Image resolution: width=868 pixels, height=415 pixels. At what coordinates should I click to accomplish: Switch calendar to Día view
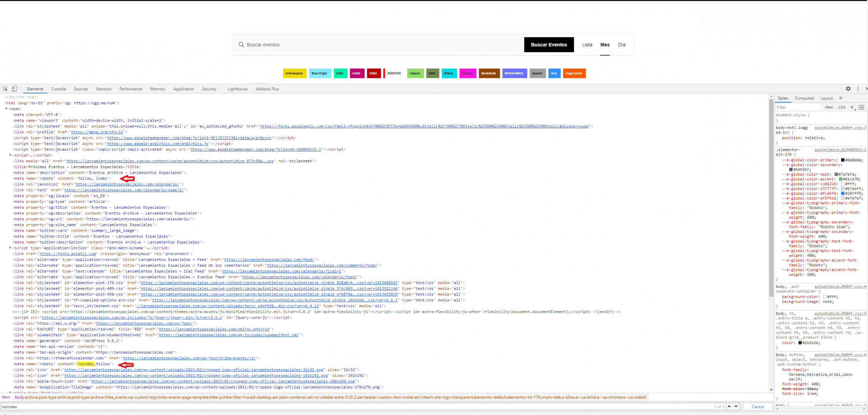coord(622,45)
